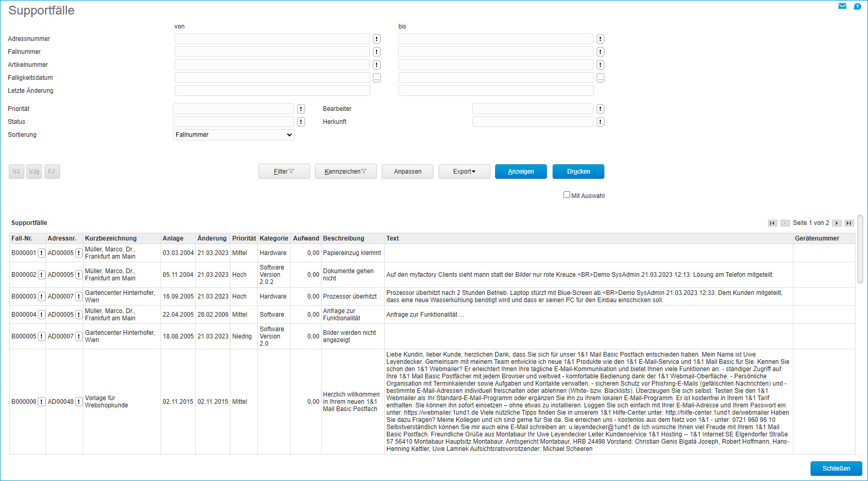The image size is (868, 481).
Task: Click lookup icon for Adressnummer von field
Action: pyautogui.click(x=377, y=39)
